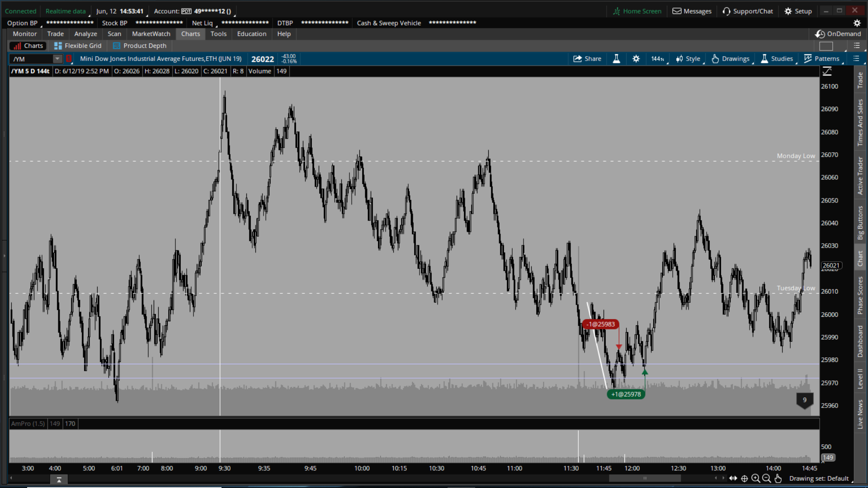868x488 pixels.
Task: Switch to the Tools tab
Action: 218,34
